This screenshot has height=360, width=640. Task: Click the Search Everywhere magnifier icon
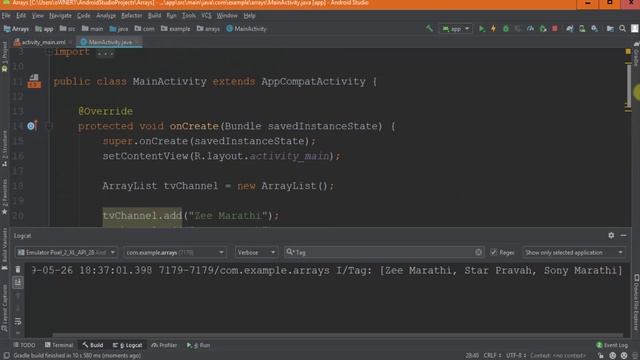click(x=622, y=29)
